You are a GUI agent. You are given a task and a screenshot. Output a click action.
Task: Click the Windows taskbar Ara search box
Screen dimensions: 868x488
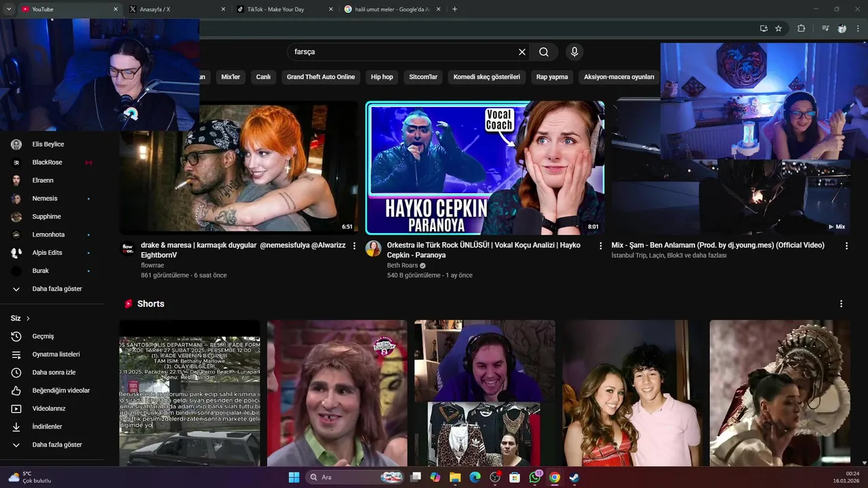tap(355, 477)
